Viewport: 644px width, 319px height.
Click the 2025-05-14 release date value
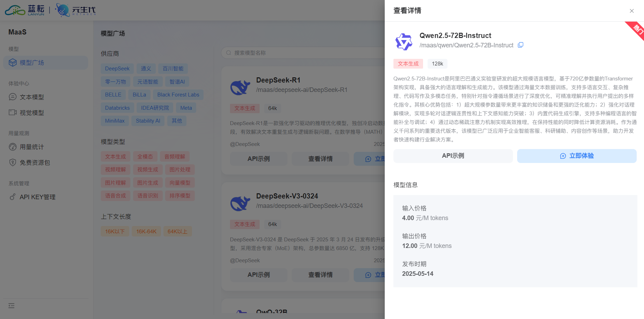coord(417,274)
